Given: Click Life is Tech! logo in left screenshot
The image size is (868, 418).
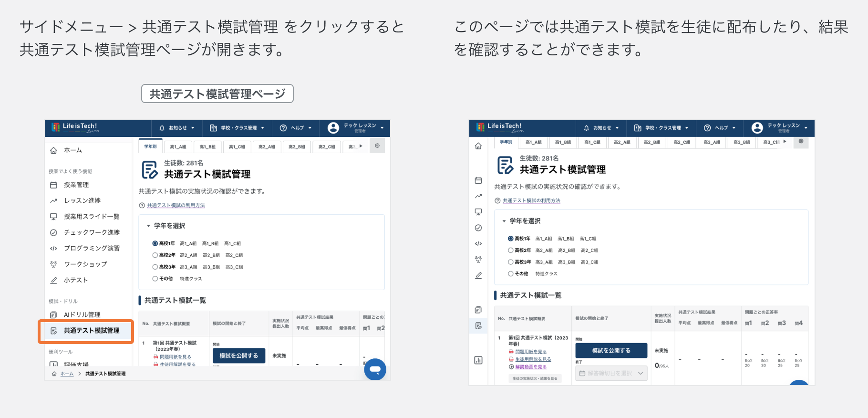Looking at the screenshot, I should 75,127.
